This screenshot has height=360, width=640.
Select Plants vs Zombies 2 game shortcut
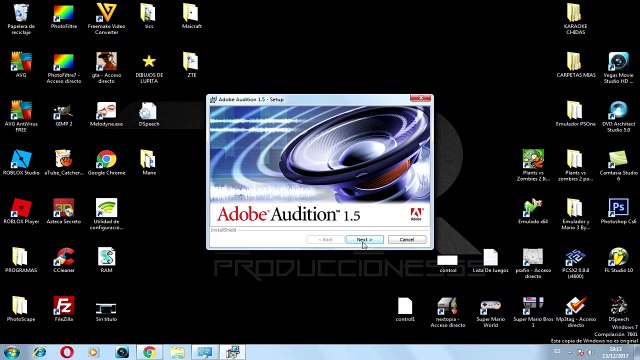point(533,165)
